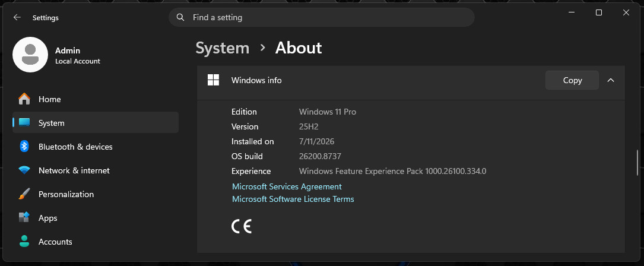Open Microsoft Services Agreement link

(x=287, y=186)
